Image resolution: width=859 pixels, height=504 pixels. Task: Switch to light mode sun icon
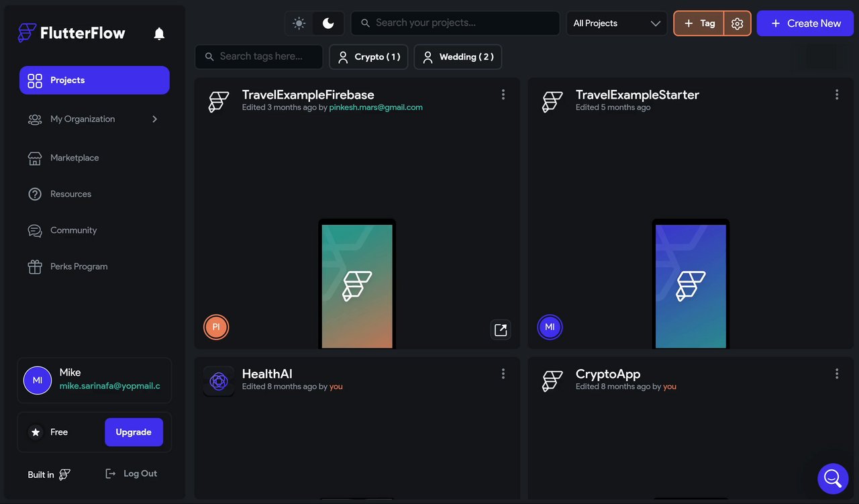299,23
